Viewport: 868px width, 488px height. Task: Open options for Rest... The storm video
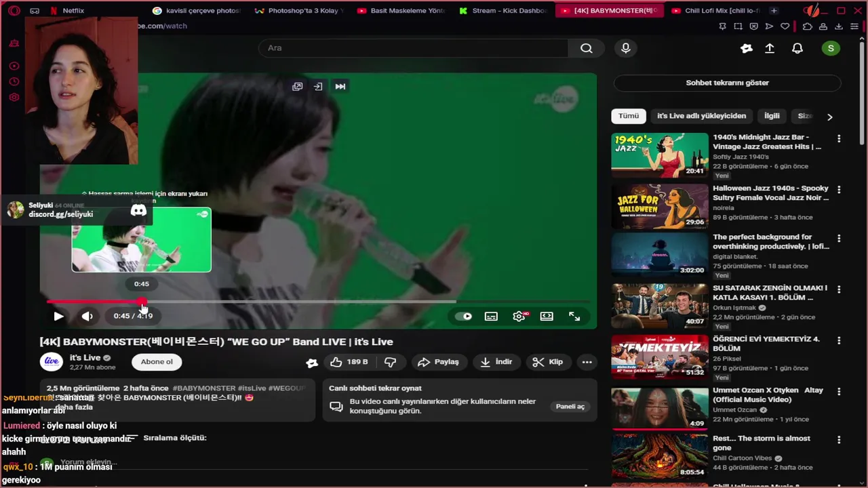[839, 440]
